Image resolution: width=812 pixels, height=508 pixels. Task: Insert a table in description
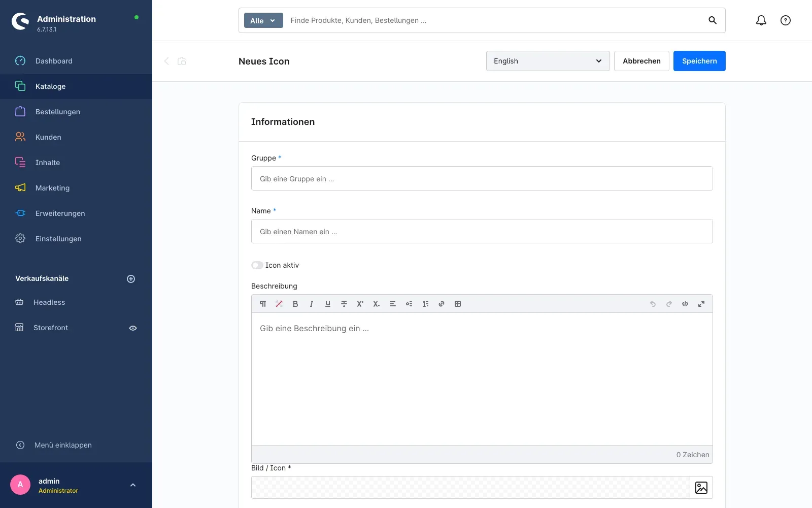(x=458, y=304)
